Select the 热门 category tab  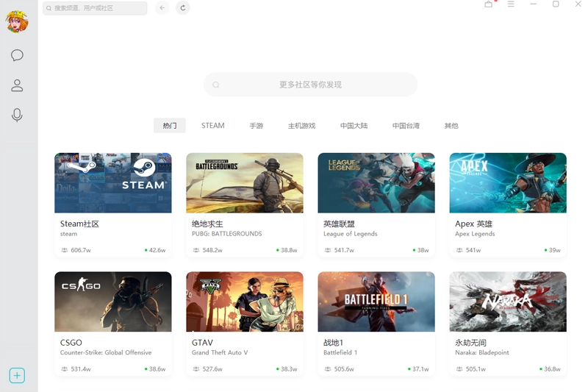(x=170, y=126)
